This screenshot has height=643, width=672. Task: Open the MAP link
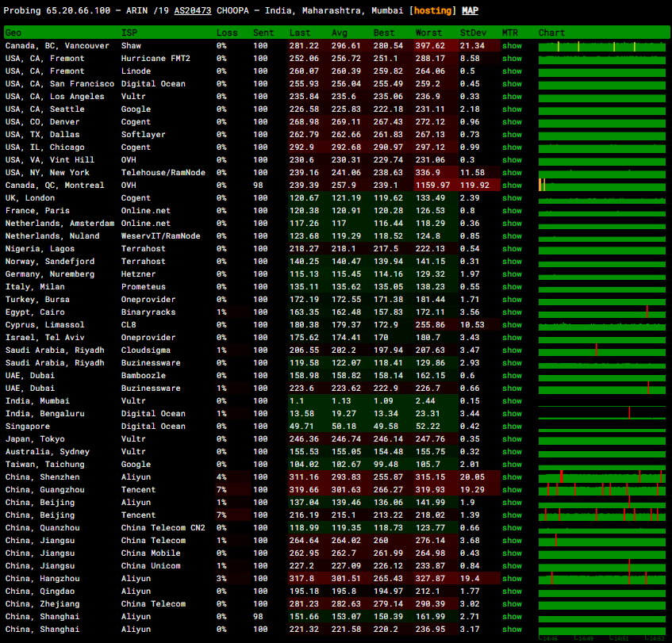click(470, 11)
